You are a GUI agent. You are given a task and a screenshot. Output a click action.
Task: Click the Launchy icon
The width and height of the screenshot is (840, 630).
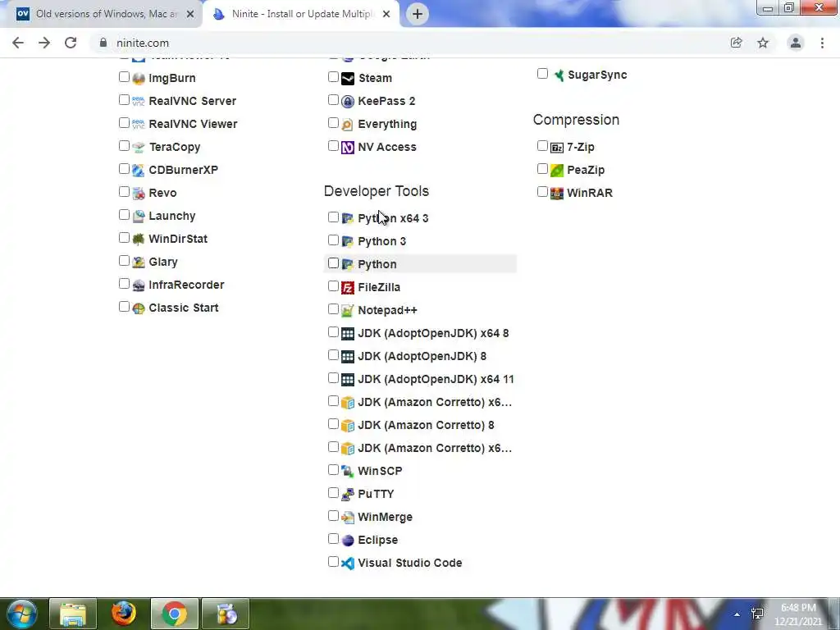(139, 217)
